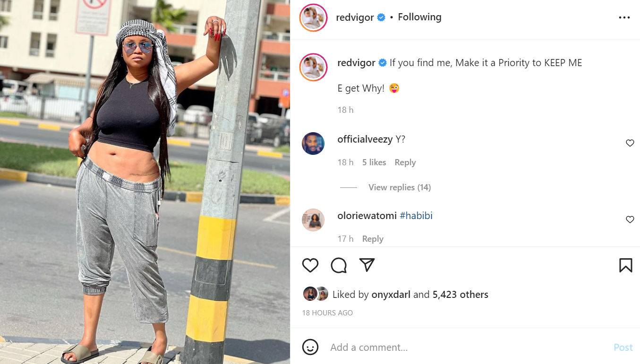Open the Following dropdown
The width and height of the screenshot is (640, 364).
click(x=419, y=17)
